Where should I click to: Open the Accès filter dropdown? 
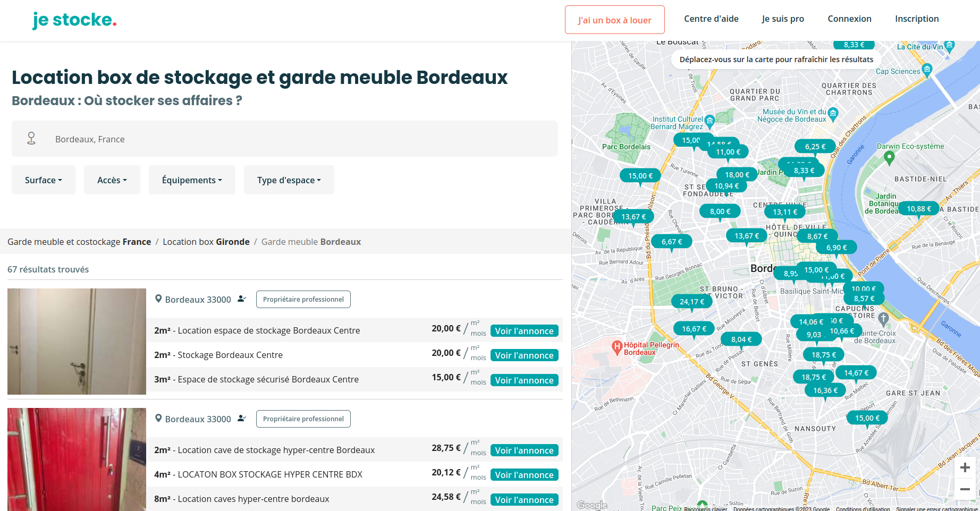tap(112, 180)
